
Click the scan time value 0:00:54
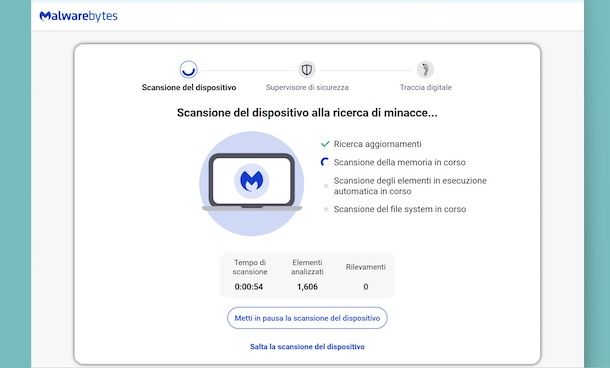(x=249, y=287)
